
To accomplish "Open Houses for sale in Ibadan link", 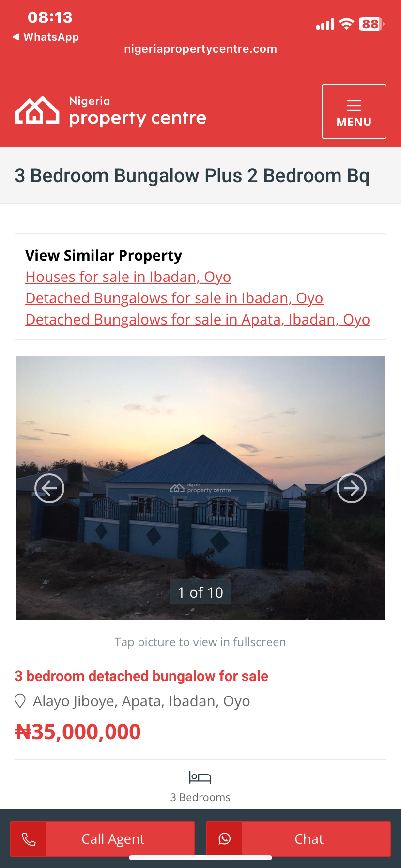I will point(128,277).
